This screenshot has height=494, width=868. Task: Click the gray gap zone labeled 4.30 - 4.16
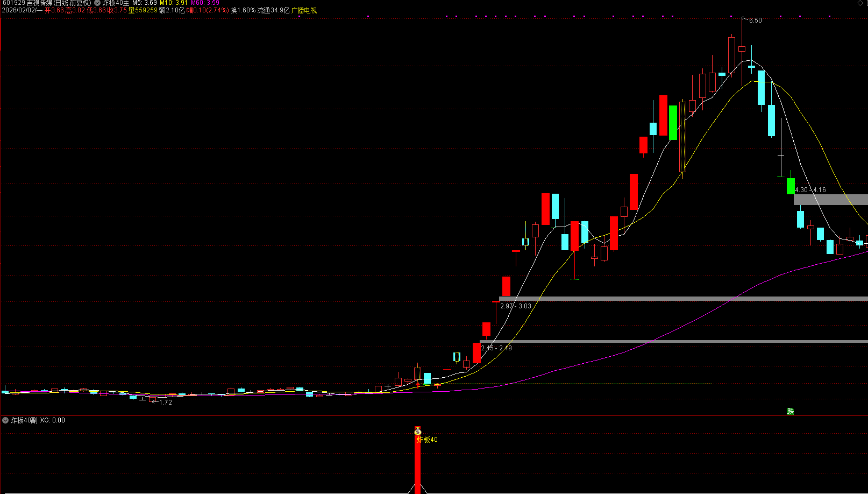click(830, 200)
